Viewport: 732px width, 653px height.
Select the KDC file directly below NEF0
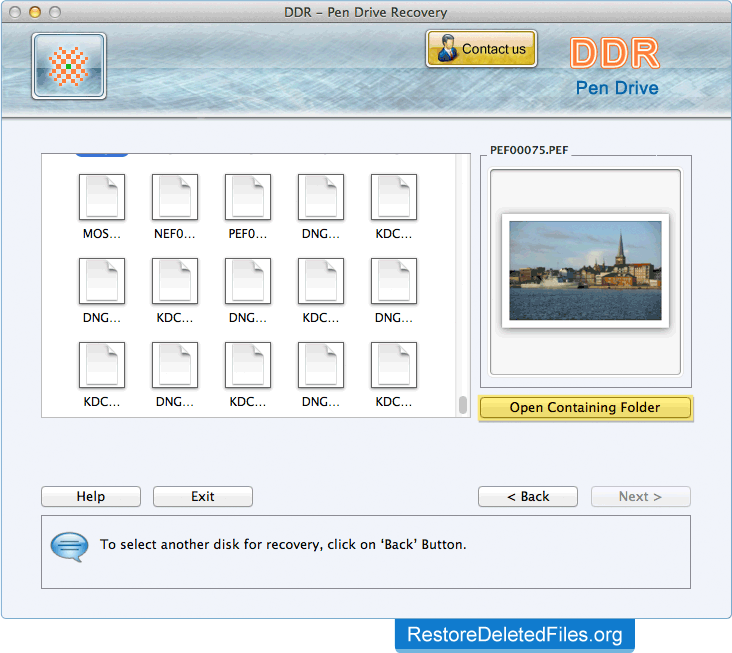[x=175, y=281]
